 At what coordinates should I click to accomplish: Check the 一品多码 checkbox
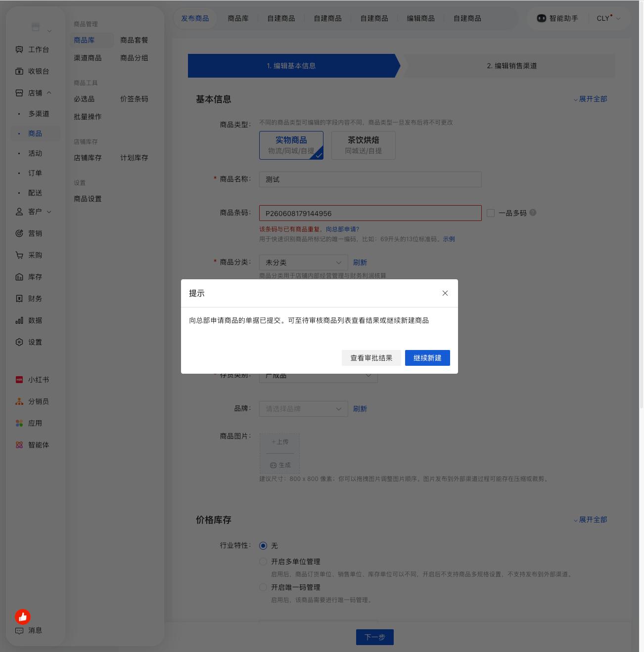(x=491, y=213)
